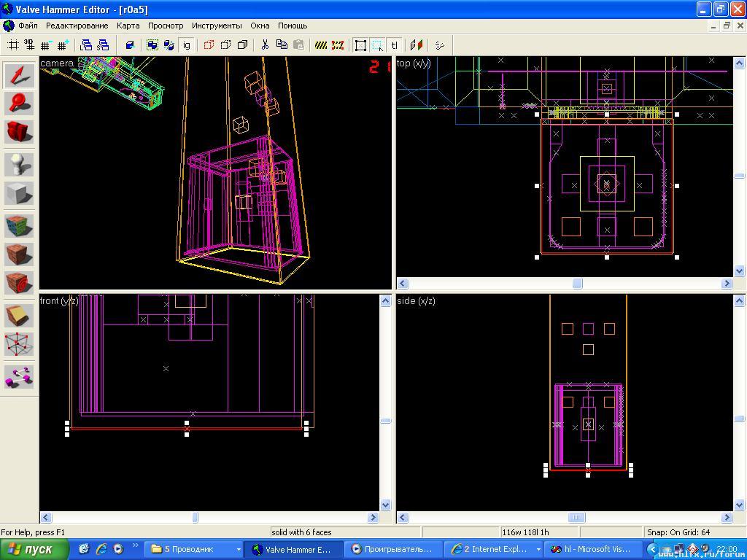Choose the Camera tool
Image resolution: width=747 pixels, height=560 pixels.
tap(19, 132)
